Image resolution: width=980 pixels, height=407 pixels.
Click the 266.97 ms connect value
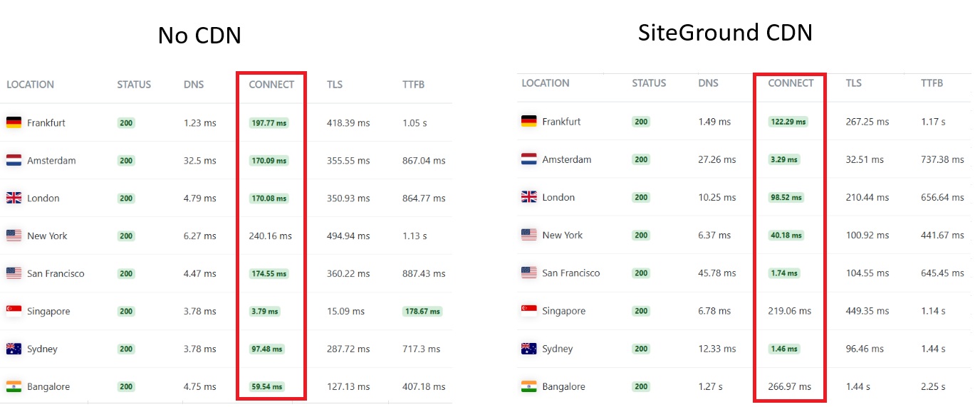[790, 386]
